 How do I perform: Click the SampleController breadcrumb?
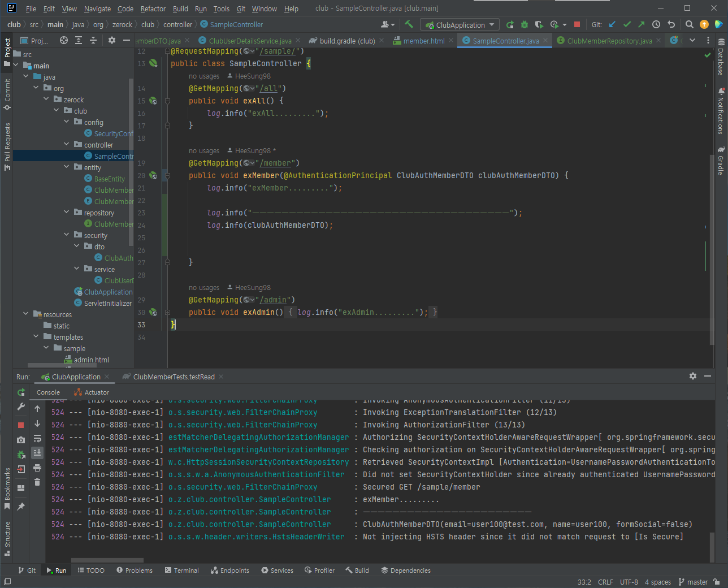click(x=232, y=24)
